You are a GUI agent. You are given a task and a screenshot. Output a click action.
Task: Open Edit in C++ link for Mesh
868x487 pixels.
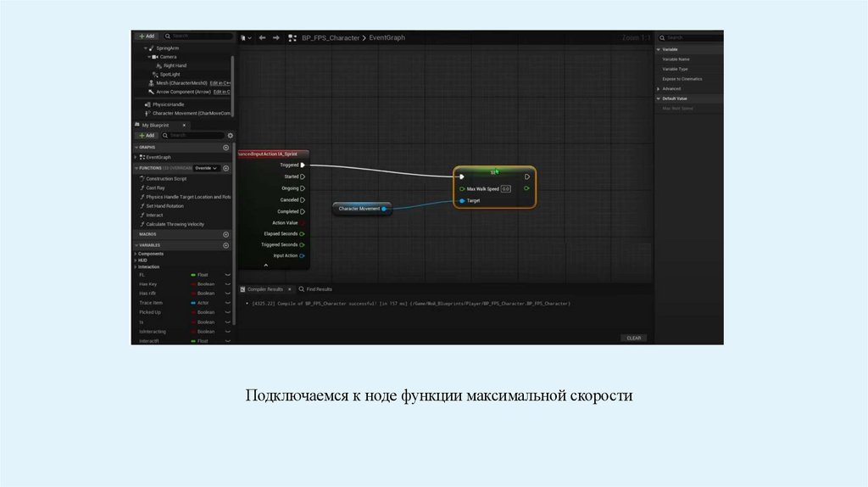coord(220,83)
